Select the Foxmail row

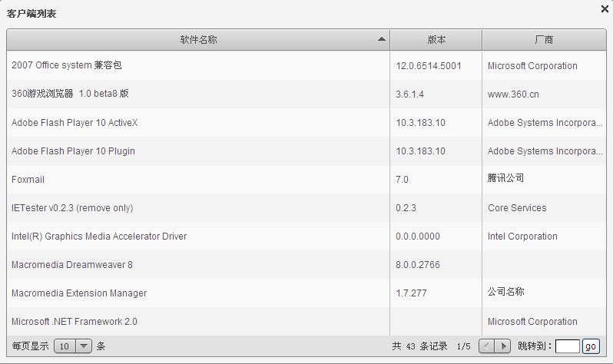click(x=306, y=180)
